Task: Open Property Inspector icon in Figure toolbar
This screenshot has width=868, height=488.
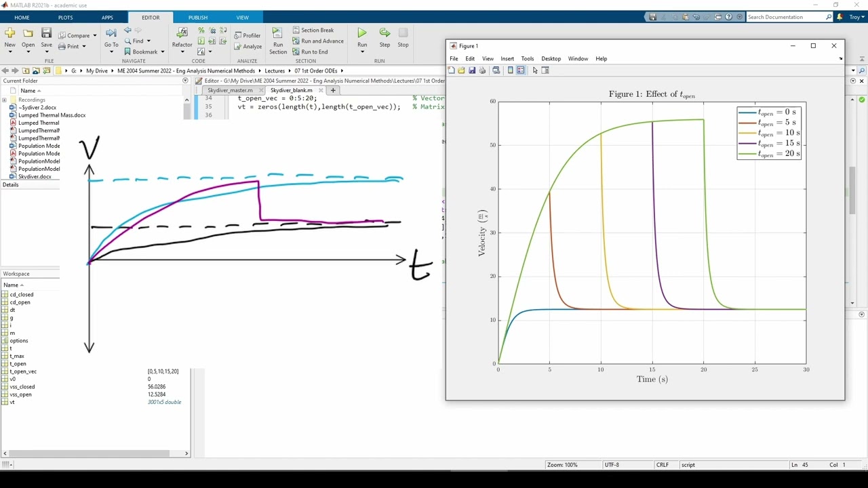Action: click(x=545, y=70)
